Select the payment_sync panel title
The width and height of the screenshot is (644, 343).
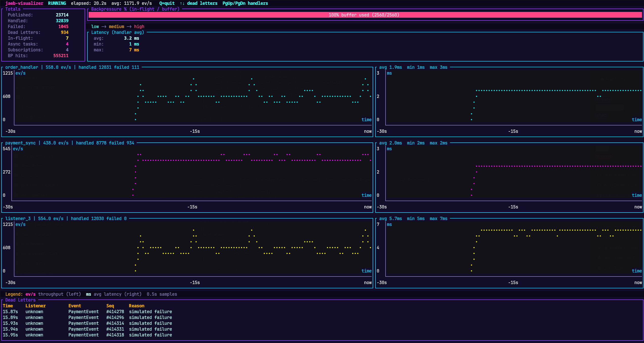(x=20, y=143)
